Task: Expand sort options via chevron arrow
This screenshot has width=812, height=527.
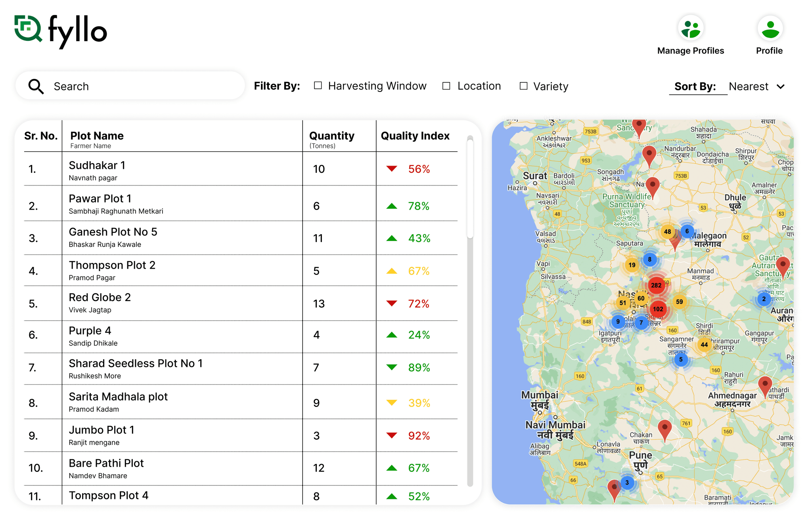Action: (x=781, y=87)
